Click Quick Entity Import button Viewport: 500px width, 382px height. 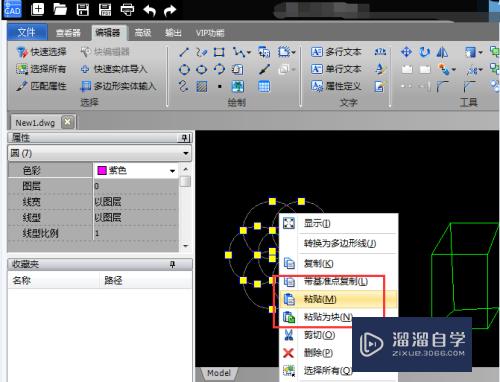pos(114,69)
